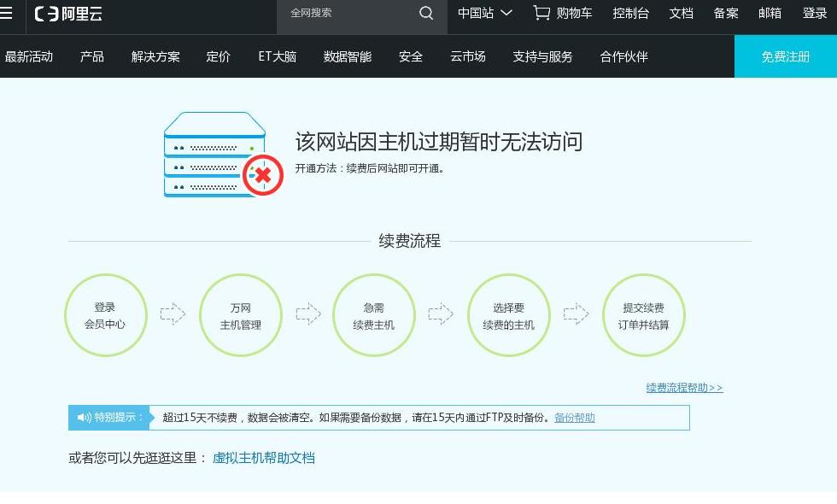Open 备份帮助 link

pos(574,418)
